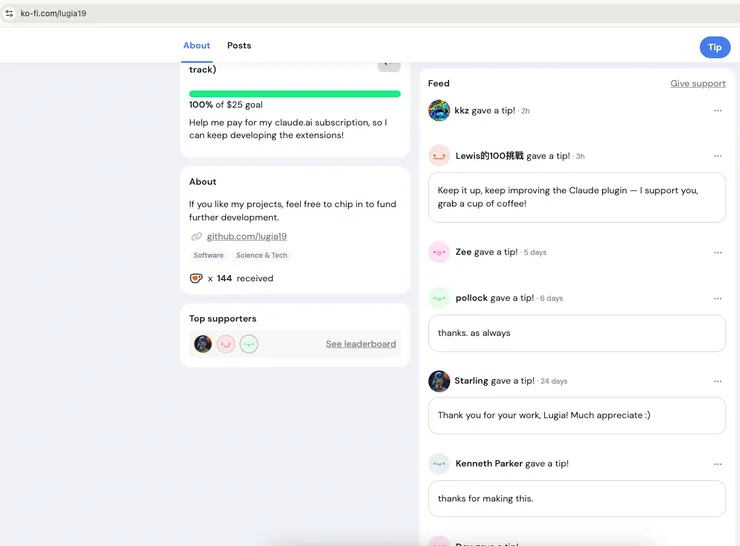Click the Starling supporter name
Image resolution: width=740 pixels, height=546 pixels.
(x=471, y=381)
